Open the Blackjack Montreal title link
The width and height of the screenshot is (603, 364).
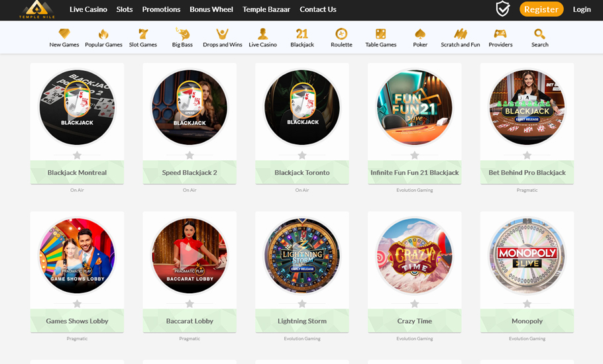77,172
